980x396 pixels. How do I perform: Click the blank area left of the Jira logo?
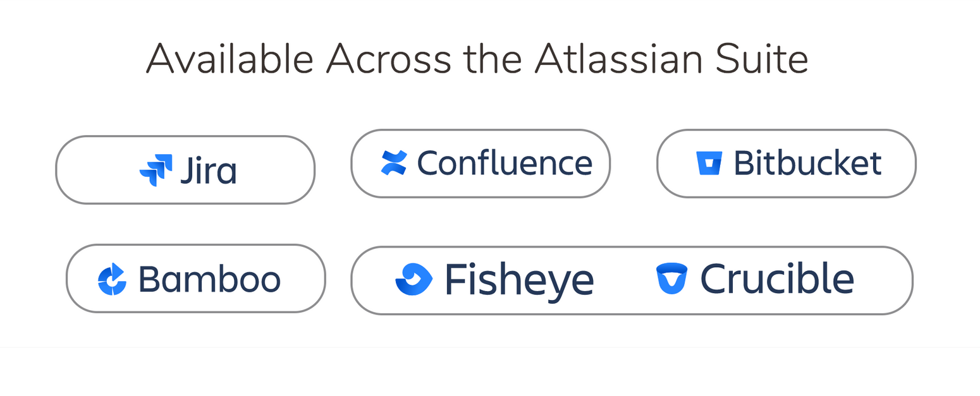point(98,170)
